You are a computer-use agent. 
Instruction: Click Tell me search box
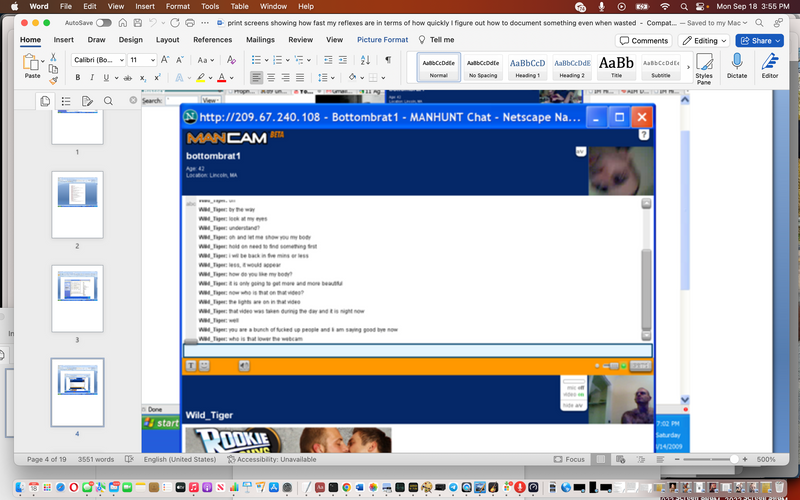pyautogui.click(x=436, y=40)
